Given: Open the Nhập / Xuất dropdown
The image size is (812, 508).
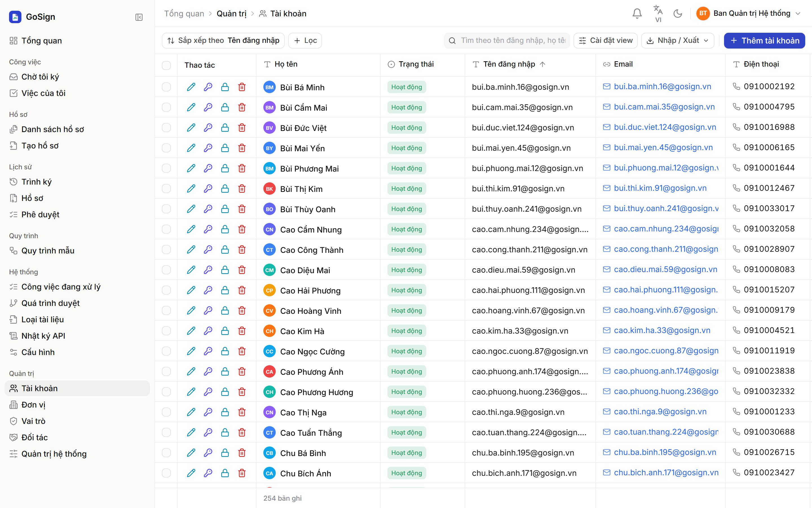Looking at the screenshot, I should tap(678, 41).
